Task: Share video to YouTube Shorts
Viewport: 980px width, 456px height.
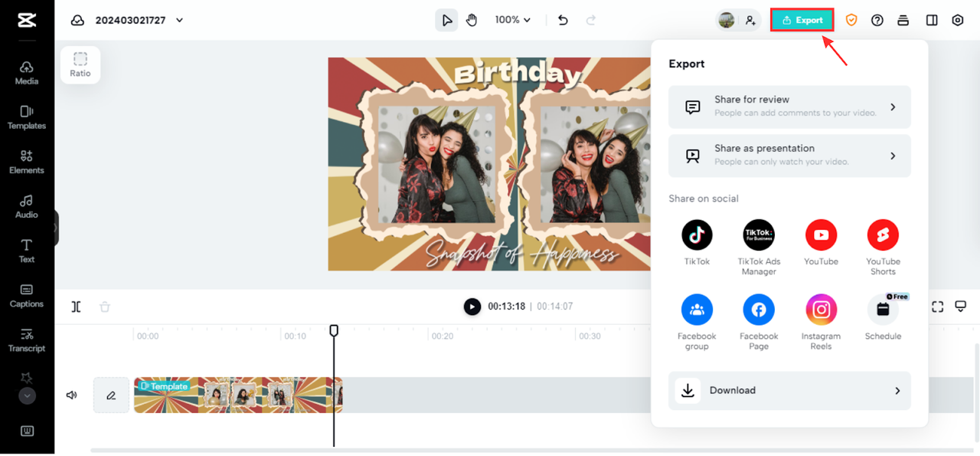Action: (883, 248)
